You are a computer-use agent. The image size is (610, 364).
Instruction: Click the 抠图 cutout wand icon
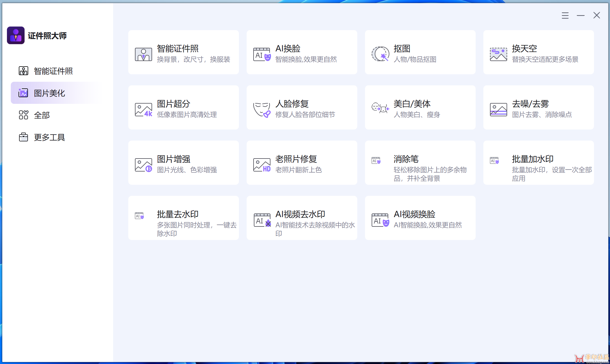pos(380,54)
